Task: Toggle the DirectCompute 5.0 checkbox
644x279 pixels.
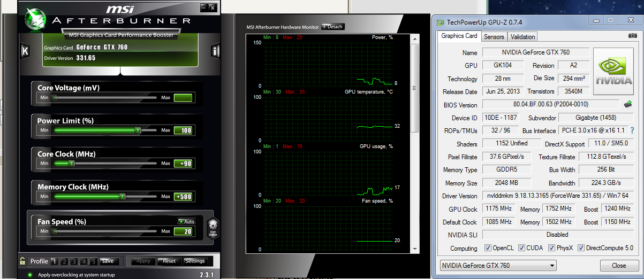Action: tap(582, 248)
